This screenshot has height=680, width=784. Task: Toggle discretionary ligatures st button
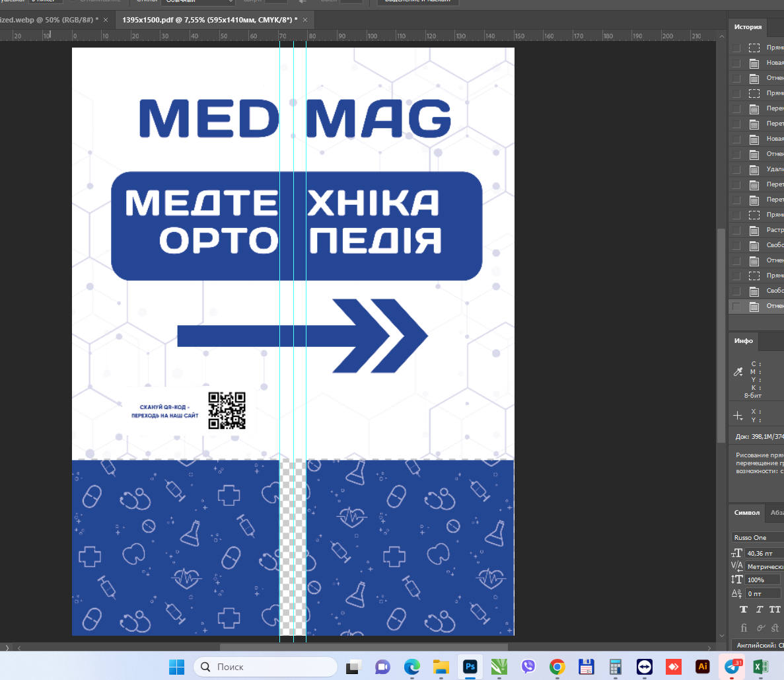(775, 627)
